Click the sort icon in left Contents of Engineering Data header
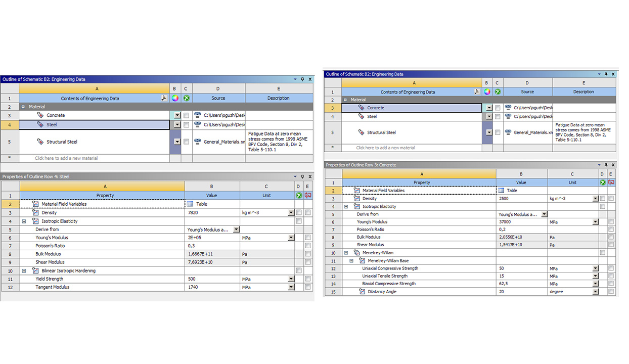Image resolution: width=629 pixels, height=364 pixels. pyautogui.click(x=164, y=98)
